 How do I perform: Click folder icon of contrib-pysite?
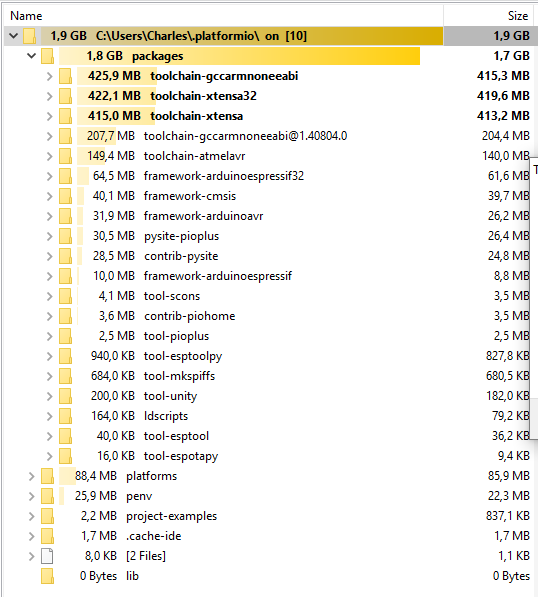(65, 256)
